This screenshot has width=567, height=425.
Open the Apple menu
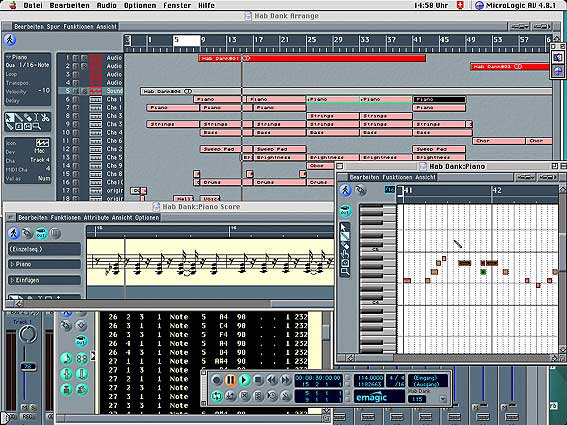[12, 5]
